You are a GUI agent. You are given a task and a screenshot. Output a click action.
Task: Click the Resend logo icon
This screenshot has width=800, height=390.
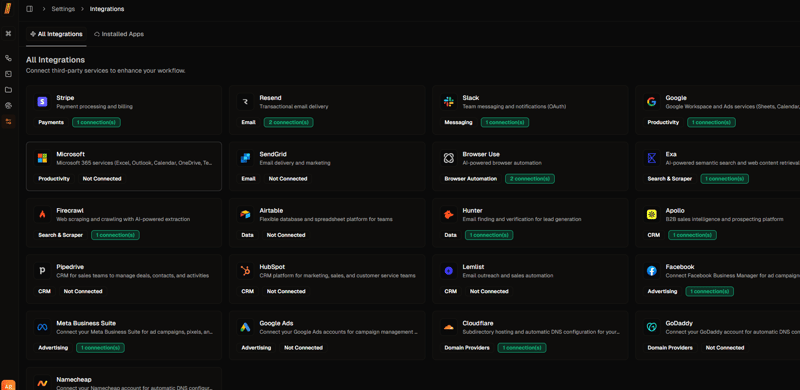coord(245,102)
